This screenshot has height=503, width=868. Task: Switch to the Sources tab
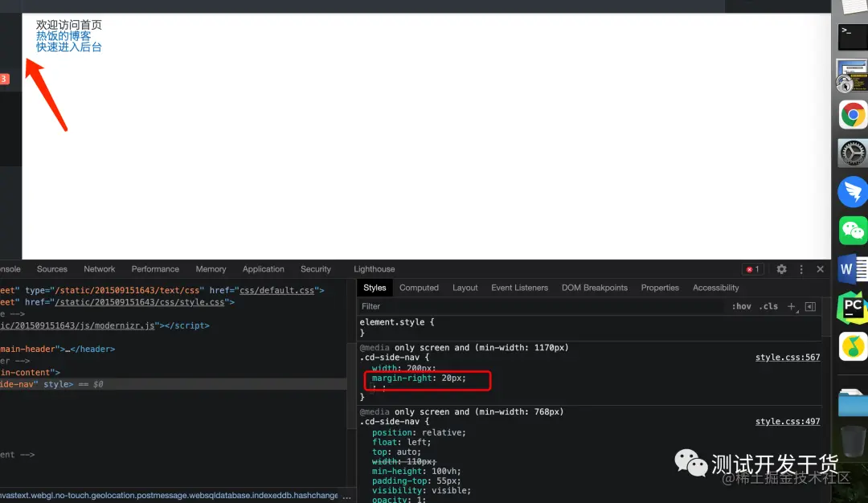(x=52, y=269)
